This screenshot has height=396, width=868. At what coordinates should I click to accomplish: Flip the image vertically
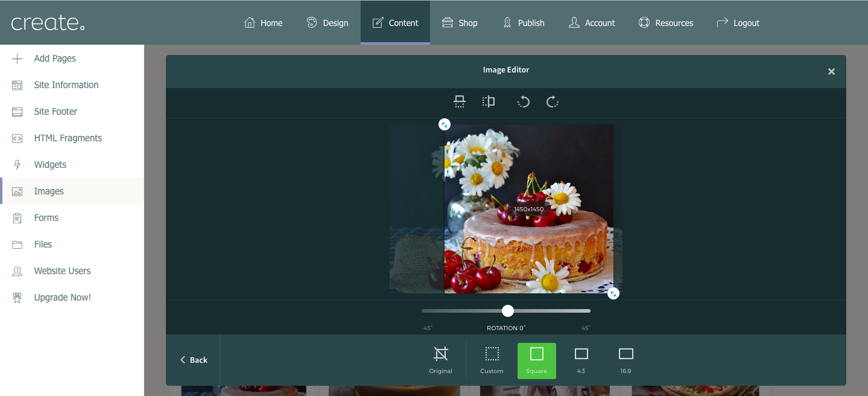(460, 101)
